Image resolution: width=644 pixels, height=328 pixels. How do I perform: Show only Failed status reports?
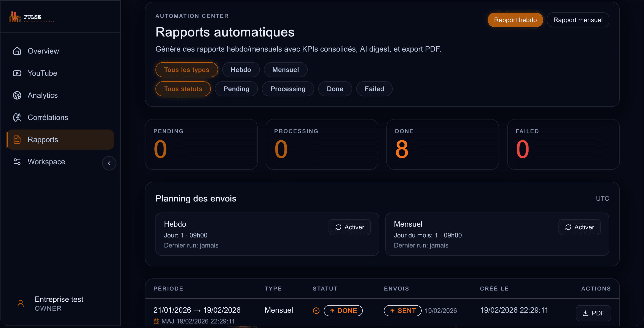click(374, 89)
